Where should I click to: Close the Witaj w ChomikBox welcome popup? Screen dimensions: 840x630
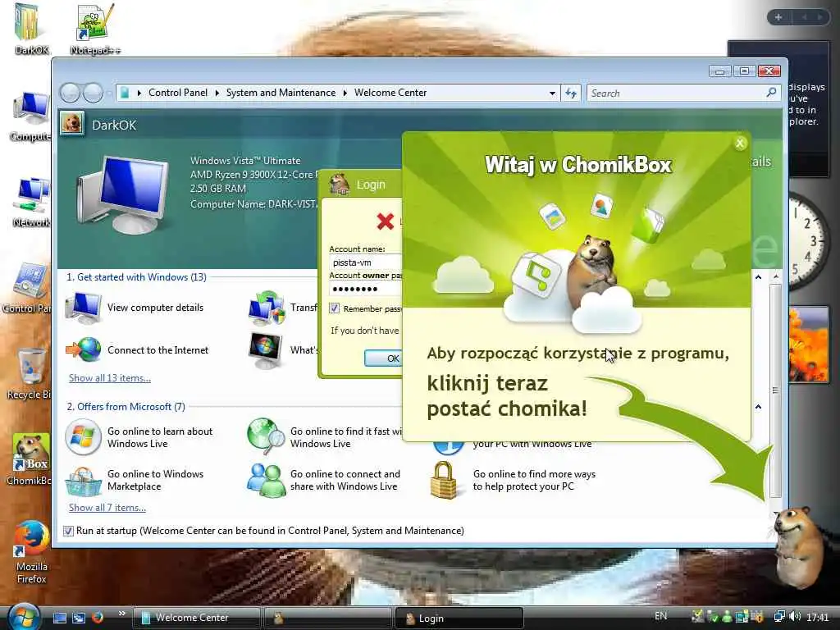click(x=741, y=143)
